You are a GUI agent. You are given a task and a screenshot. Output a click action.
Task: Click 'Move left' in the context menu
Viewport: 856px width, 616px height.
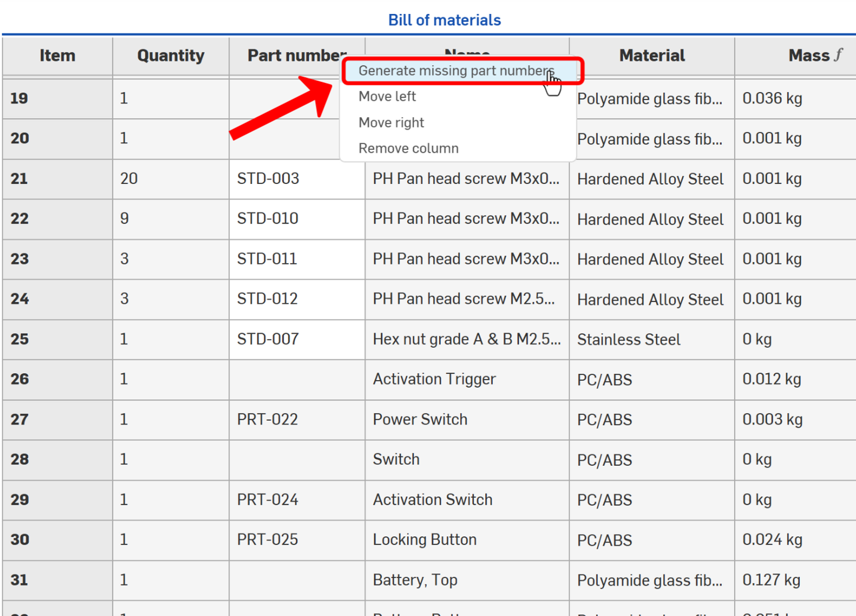click(x=387, y=96)
